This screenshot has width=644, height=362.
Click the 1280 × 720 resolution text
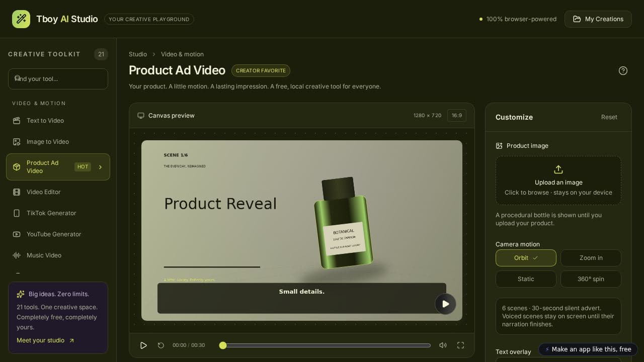point(428,116)
